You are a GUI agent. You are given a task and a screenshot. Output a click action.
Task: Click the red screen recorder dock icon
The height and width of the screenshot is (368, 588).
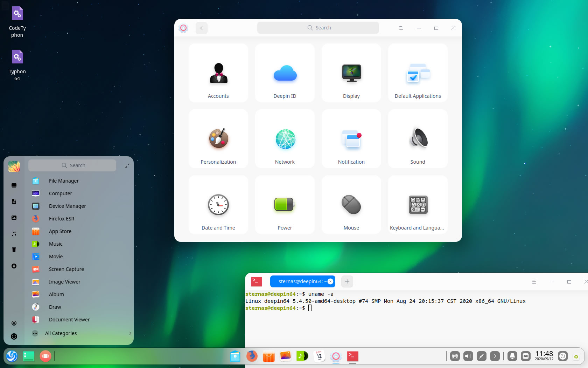pyautogui.click(x=45, y=356)
